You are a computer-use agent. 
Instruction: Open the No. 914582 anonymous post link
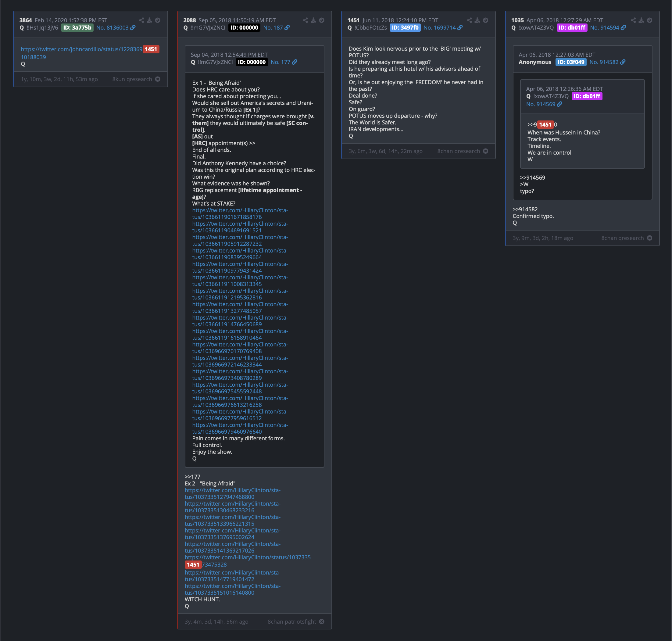click(x=604, y=62)
